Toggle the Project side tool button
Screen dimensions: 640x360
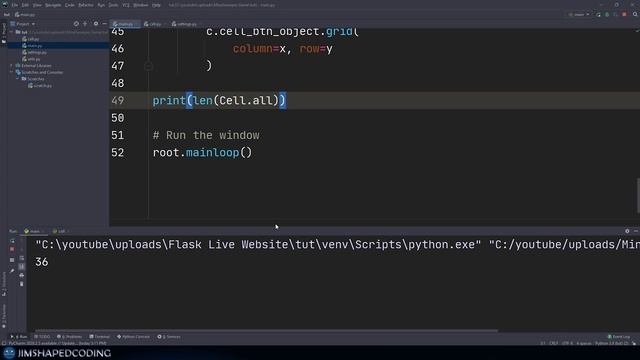[4, 33]
